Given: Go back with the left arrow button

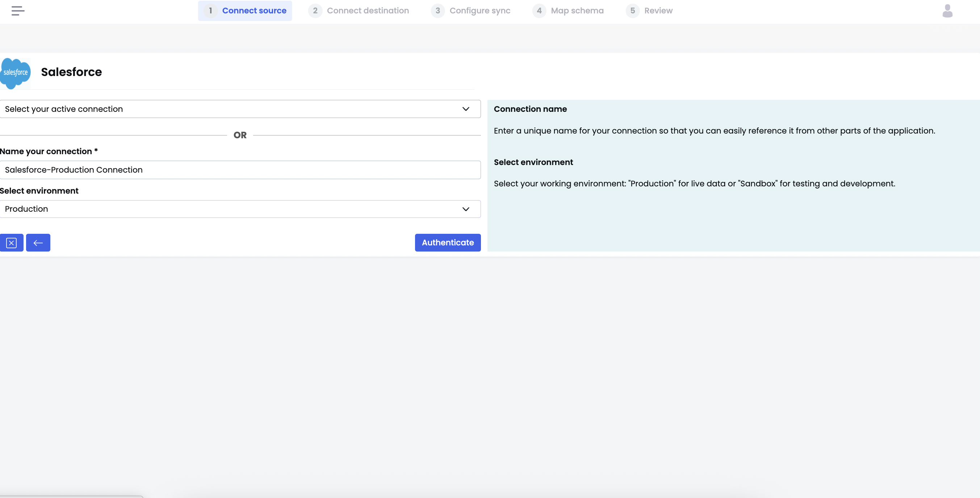Looking at the screenshot, I should 38,242.
